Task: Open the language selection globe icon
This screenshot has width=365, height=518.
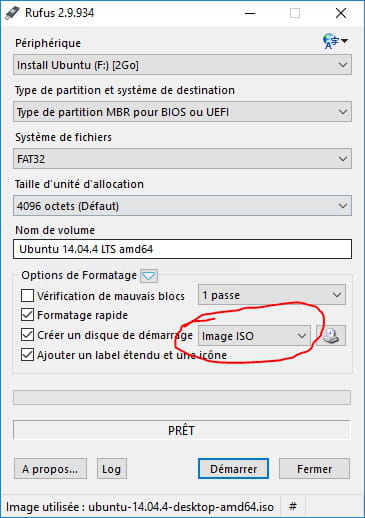Action: click(335, 41)
